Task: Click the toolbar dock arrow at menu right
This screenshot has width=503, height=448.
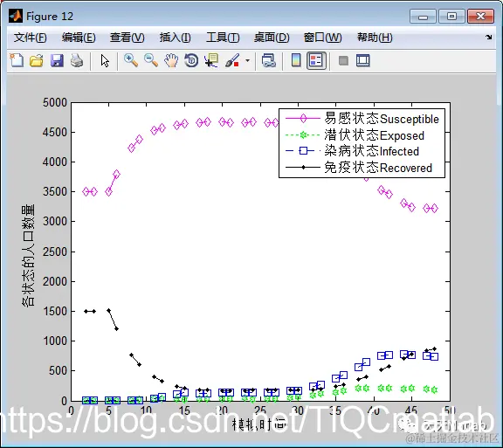Action: 488,38
